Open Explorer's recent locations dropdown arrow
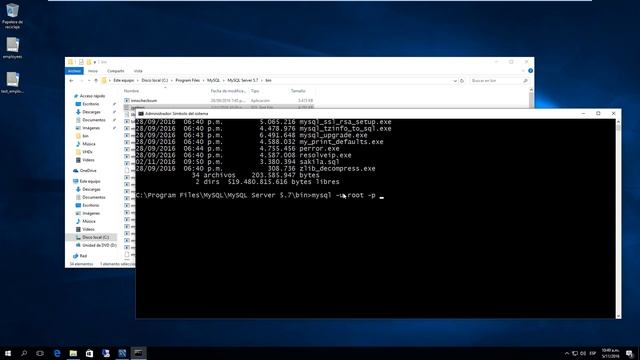This screenshot has width=640, height=360. pyautogui.click(x=89, y=81)
